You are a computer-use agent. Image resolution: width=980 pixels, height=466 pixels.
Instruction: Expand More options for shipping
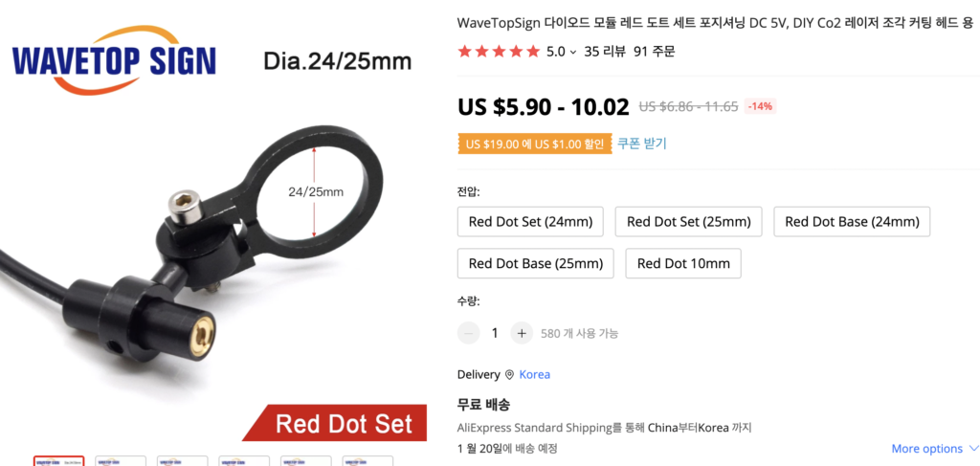coord(935,449)
